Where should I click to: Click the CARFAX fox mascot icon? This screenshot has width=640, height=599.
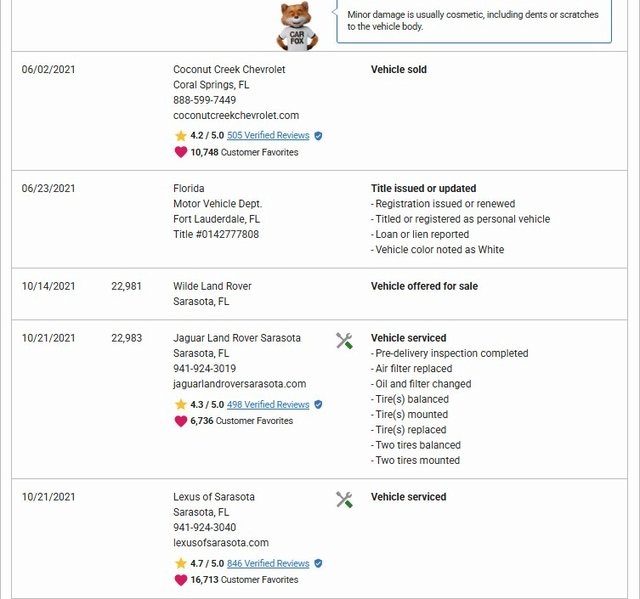295,25
